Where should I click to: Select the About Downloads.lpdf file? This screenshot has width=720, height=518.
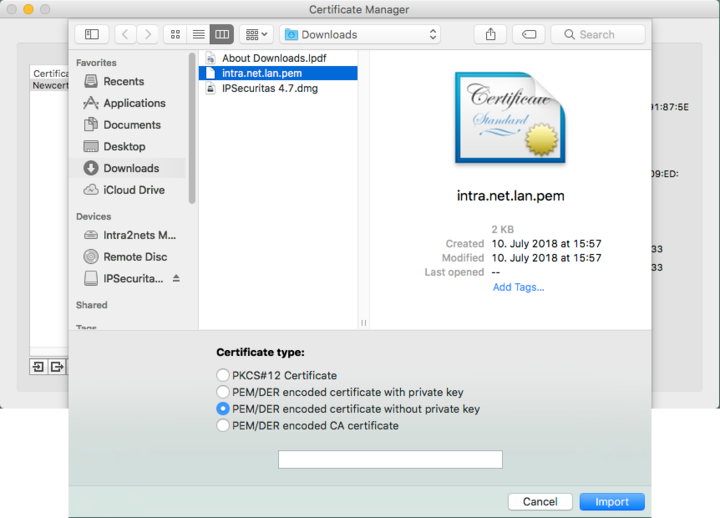tap(278, 58)
